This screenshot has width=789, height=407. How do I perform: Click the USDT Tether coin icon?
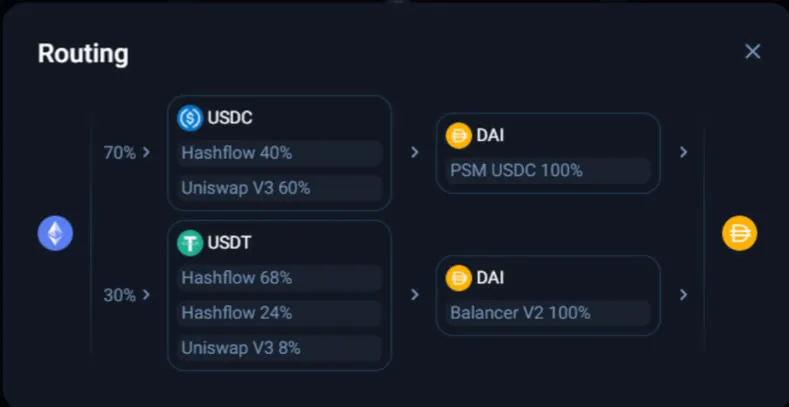[x=190, y=243]
